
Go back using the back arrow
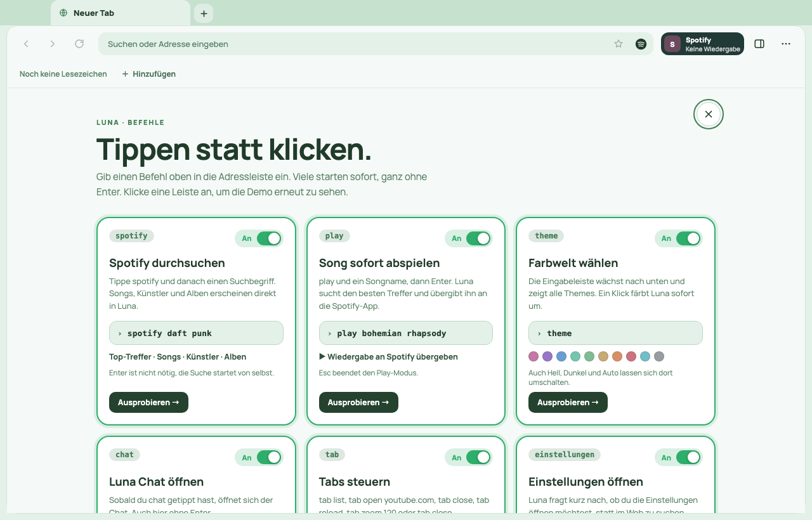click(26, 44)
